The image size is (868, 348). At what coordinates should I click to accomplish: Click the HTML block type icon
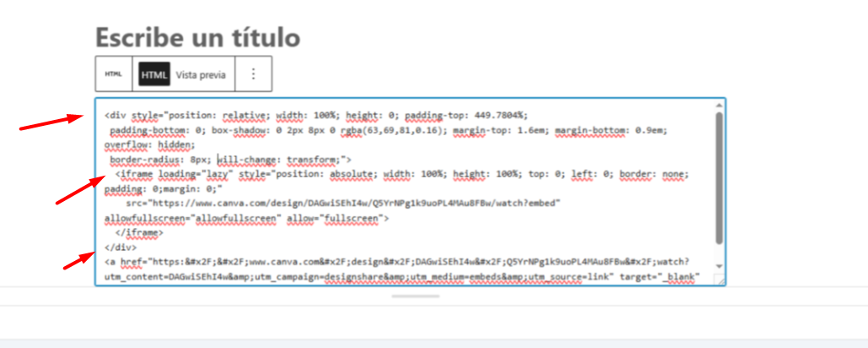(x=113, y=74)
